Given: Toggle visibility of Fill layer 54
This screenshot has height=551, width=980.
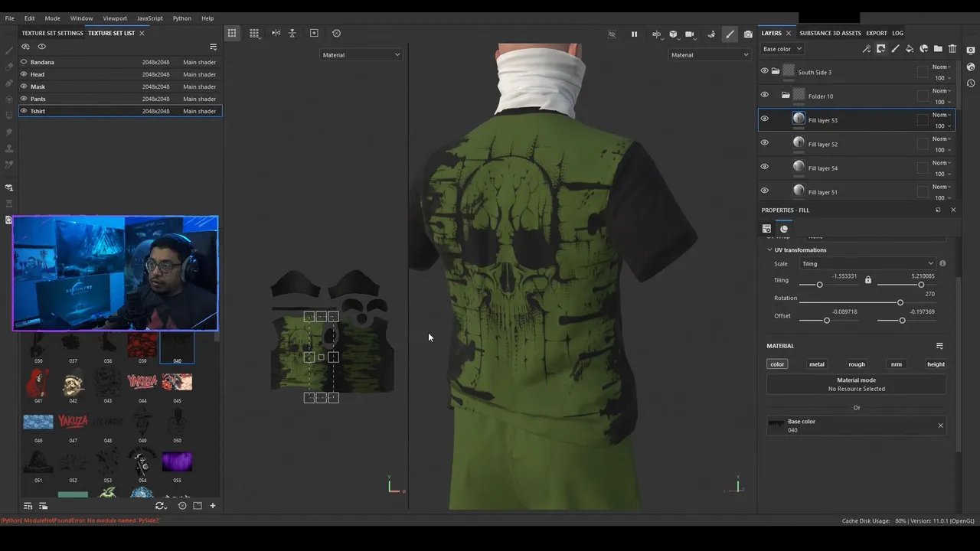Looking at the screenshot, I should [x=764, y=166].
